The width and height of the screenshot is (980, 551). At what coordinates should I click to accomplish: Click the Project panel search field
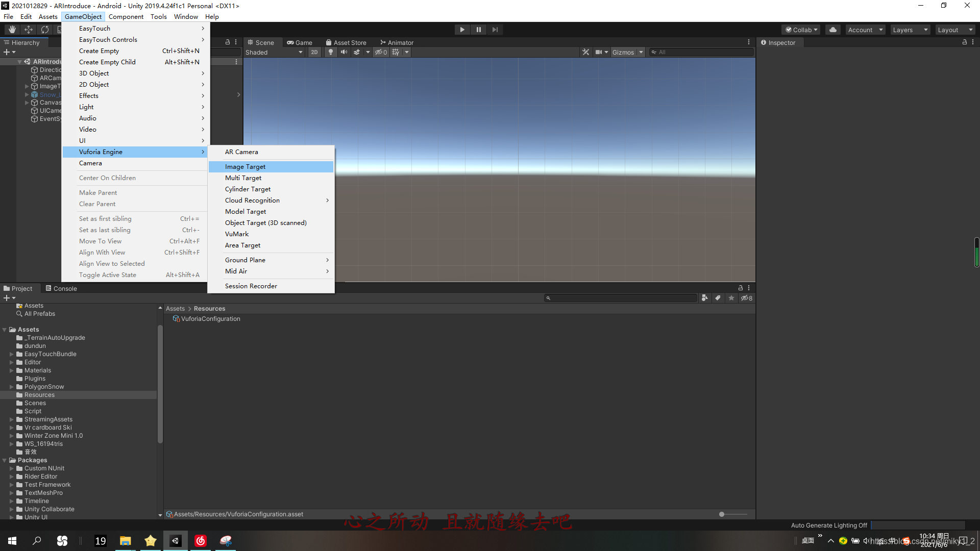(620, 298)
